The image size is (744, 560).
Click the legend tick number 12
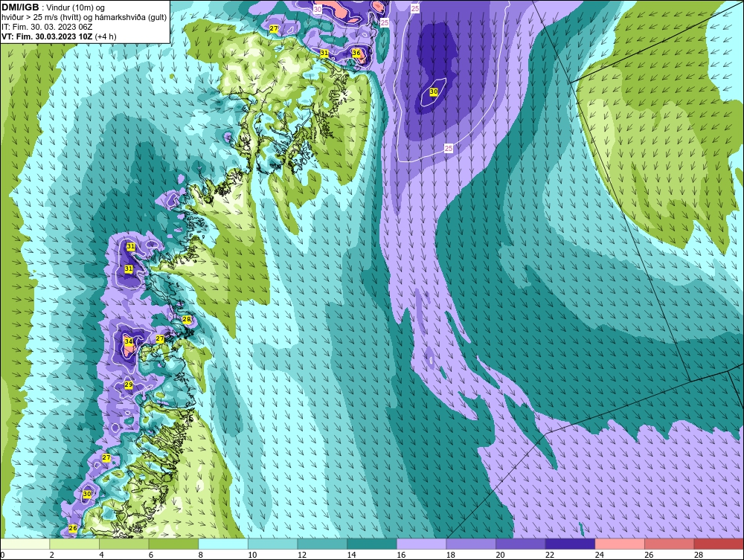[302, 555]
